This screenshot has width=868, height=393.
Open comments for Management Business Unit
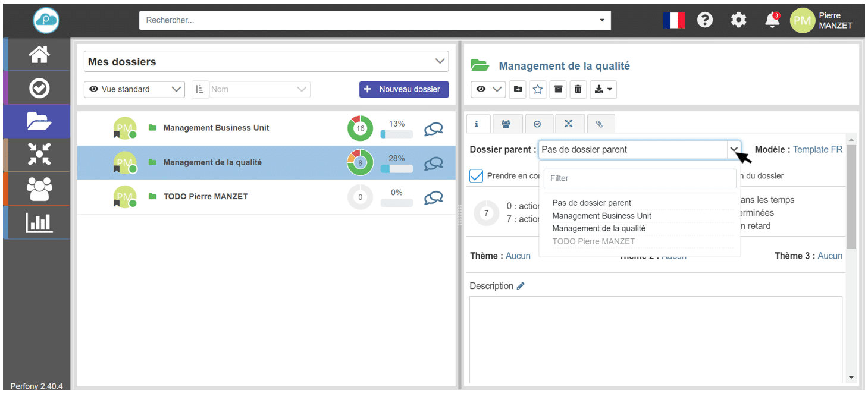(x=433, y=128)
